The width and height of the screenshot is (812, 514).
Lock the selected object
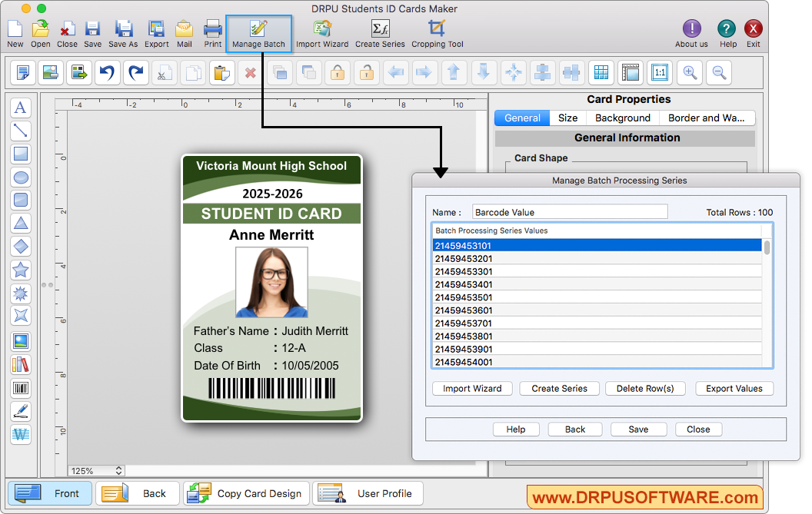pyautogui.click(x=338, y=72)
